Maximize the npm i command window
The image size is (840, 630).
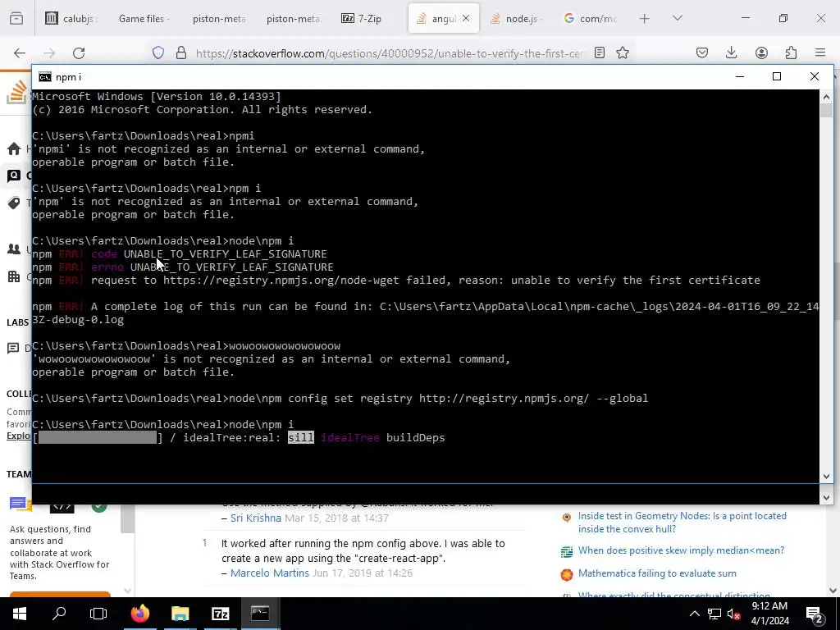[x=777, y=76]
